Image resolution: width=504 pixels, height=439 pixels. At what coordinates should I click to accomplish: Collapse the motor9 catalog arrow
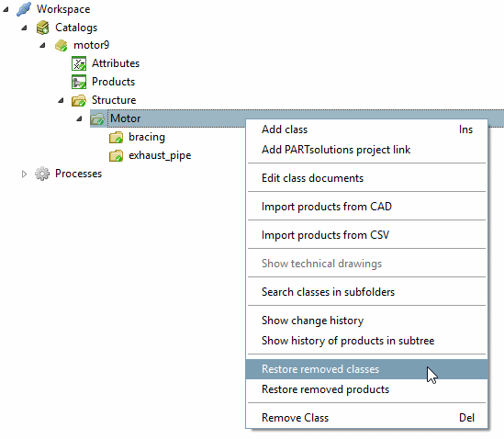pyautogui.click(x=42, y=46)
